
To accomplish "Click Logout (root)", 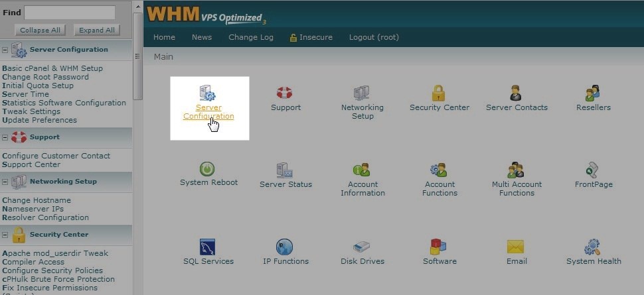I will [374, 37].
